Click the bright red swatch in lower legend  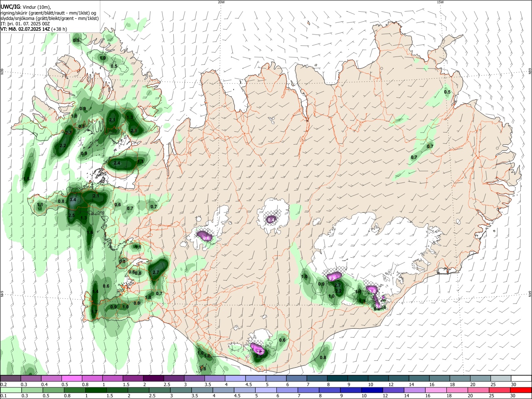(521, 390)
